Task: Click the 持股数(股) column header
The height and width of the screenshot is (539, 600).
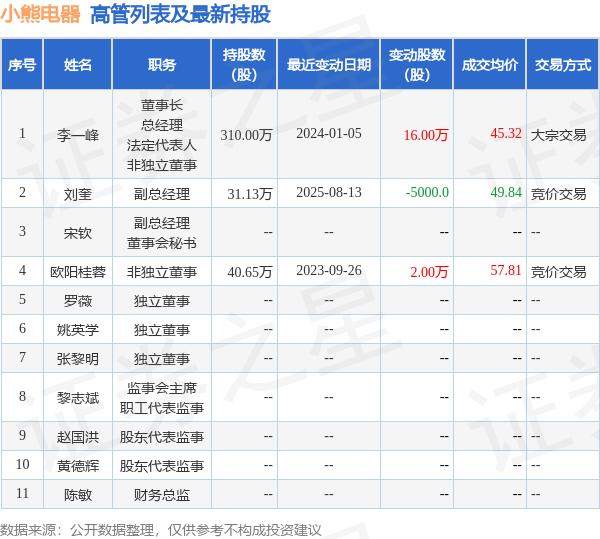Action: (x=244, y=65)
